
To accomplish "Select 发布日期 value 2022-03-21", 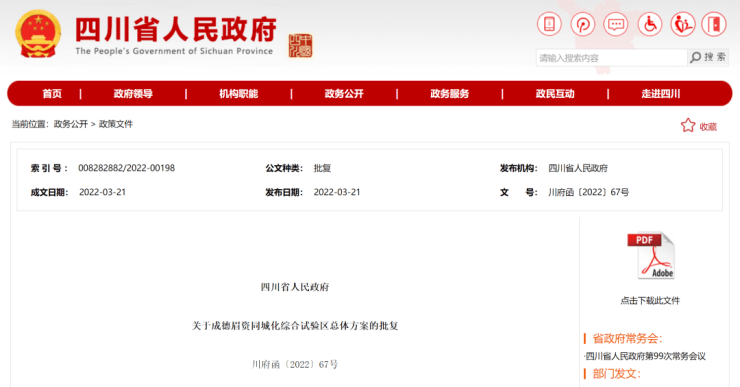I will click(x=337, y=192).
